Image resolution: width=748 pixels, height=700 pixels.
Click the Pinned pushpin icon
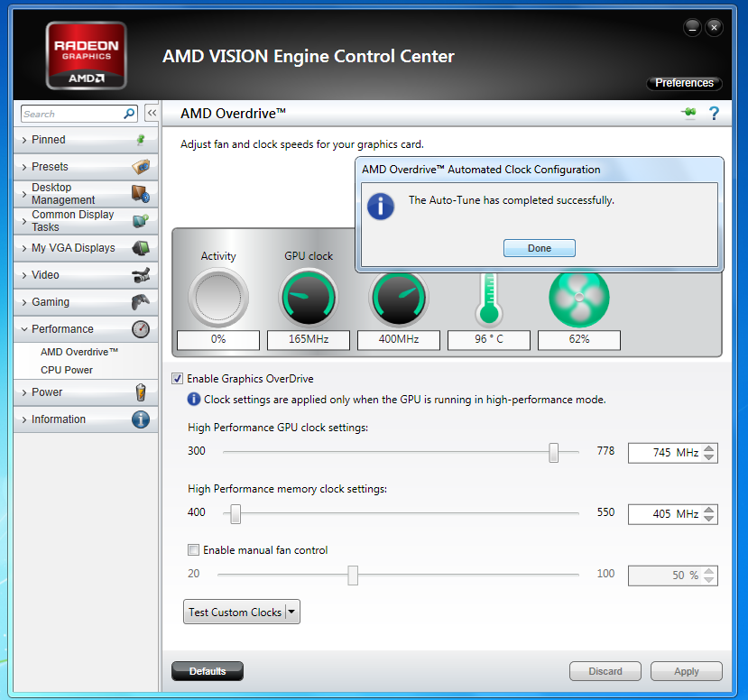[141, 140]
